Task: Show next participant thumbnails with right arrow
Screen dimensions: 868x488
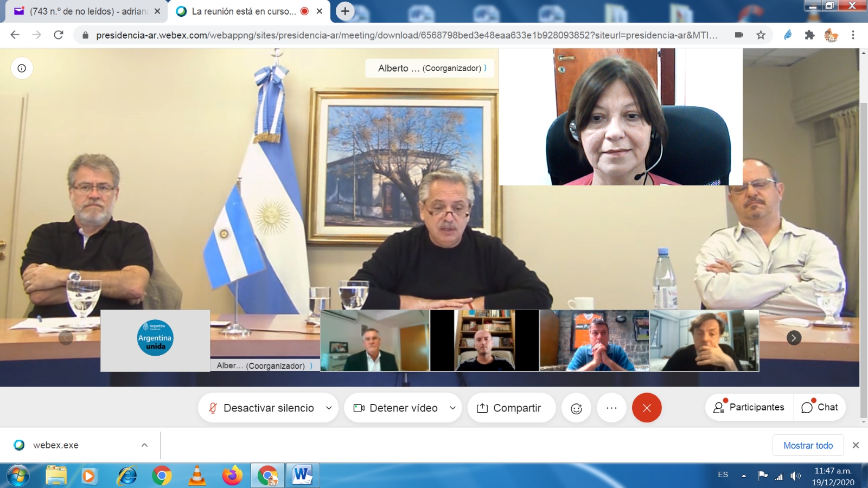Action: [x=794, y=338]
